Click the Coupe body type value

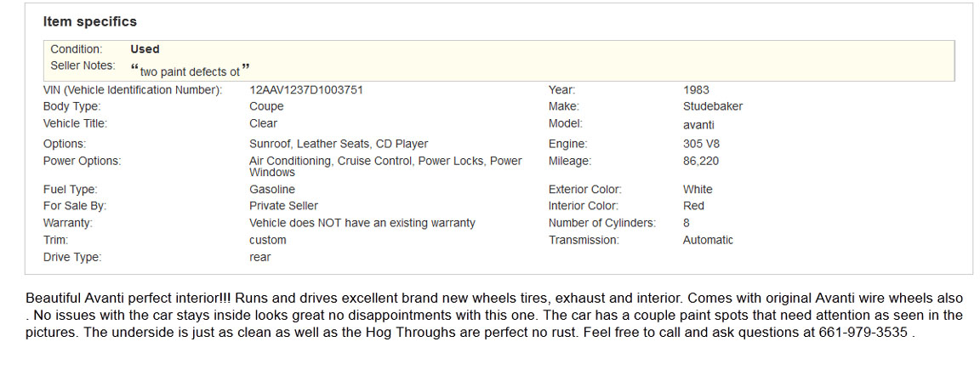coord(266,107)
